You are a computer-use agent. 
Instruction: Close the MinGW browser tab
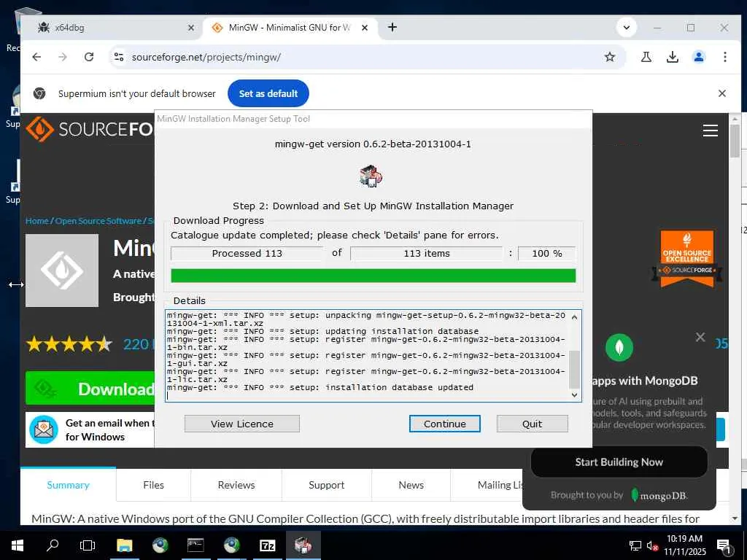[x=365, y=28]
